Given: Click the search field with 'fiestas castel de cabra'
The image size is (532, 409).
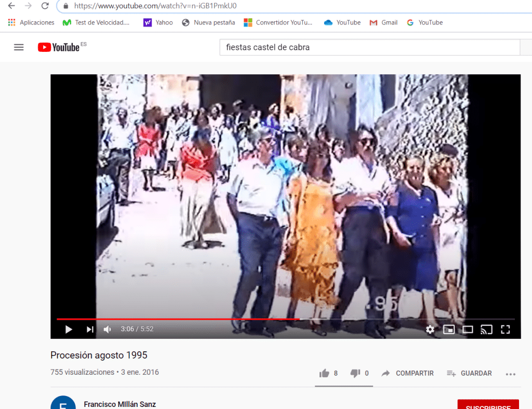Looking at the screenshot, I should coord(369,47).
